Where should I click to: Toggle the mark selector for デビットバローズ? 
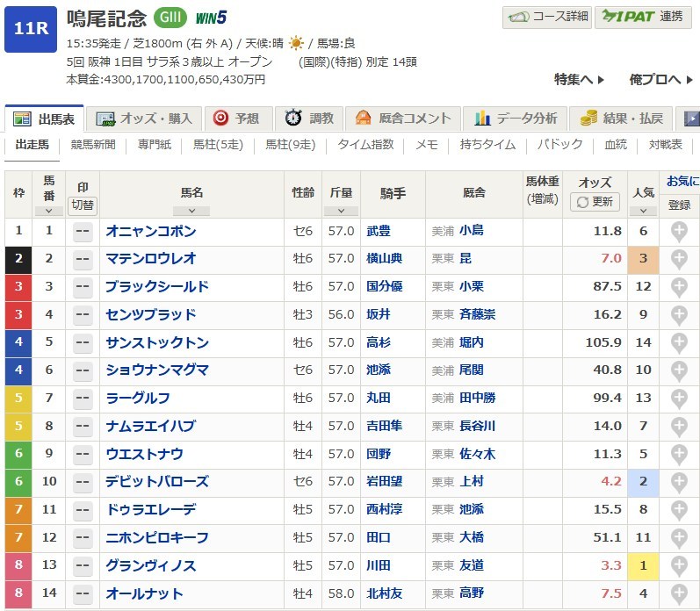(83, 482)
